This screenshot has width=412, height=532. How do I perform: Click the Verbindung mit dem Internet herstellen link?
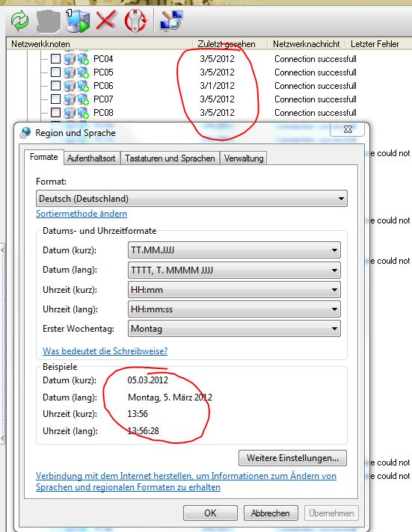point(186,481)
